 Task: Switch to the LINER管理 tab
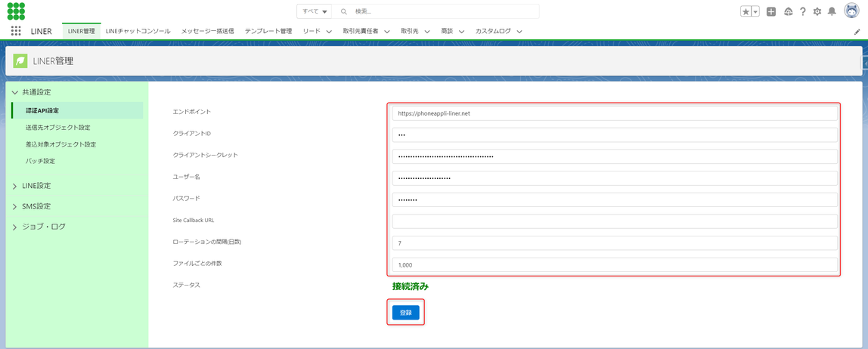click(x=82, y=31)
